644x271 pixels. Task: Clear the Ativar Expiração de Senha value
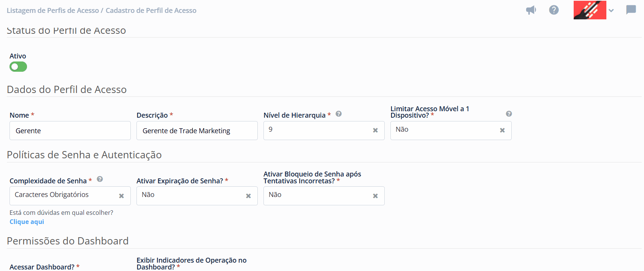(x=248, y=196)
